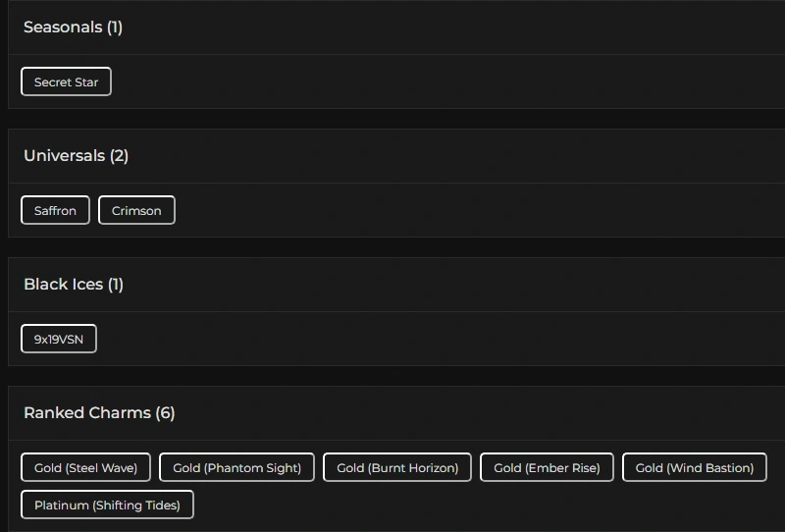
Task: Collapse the Seasonals section header
Action: click(x=64, y=27)
